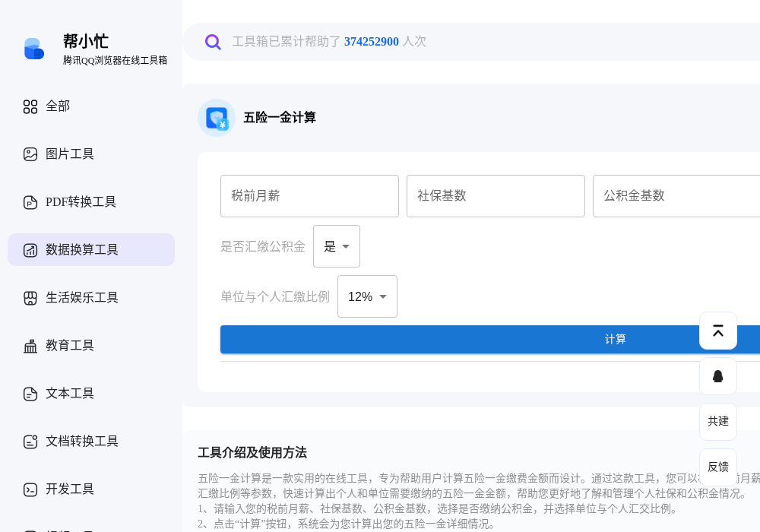Viewport: 760px width, 532px height.
Task: Focus the 社保基数 input field
Action: (x=496, y=196)
